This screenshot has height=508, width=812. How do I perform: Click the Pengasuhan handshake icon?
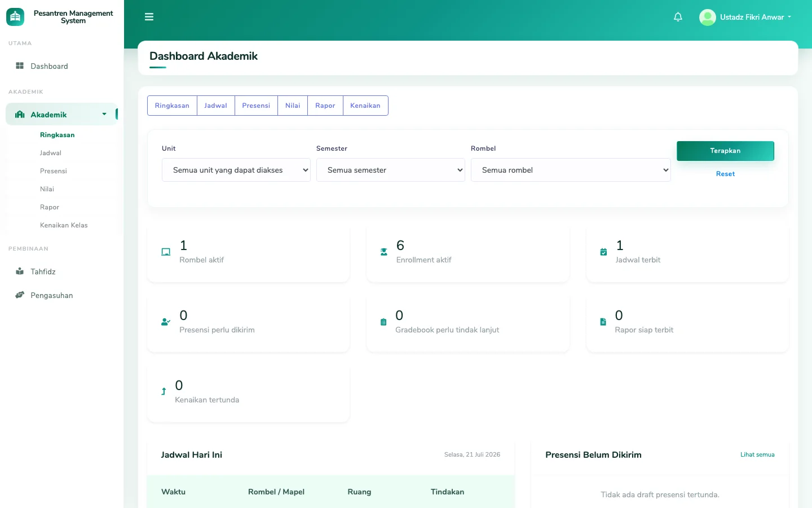(x=20, y=295)
